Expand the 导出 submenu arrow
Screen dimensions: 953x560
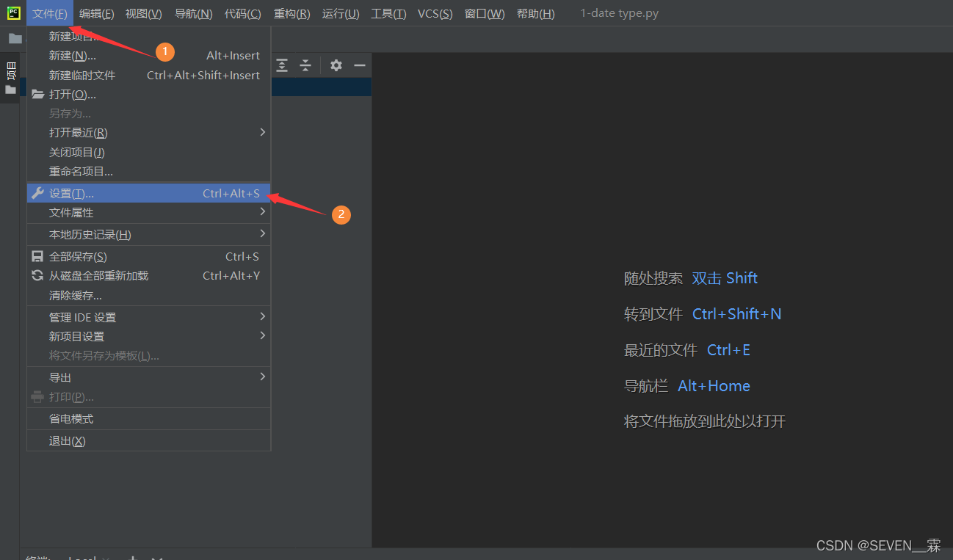[263, 377]
